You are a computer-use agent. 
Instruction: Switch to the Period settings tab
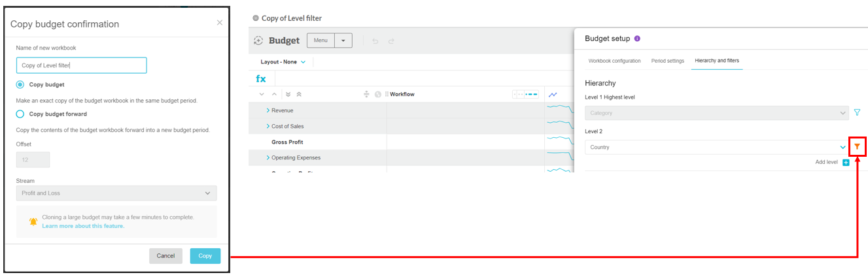coord(667,61)
